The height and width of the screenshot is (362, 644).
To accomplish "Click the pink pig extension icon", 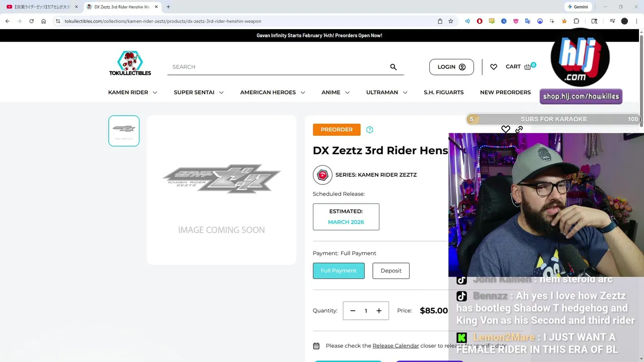I will pyautogui.click(x=516, y=21).
